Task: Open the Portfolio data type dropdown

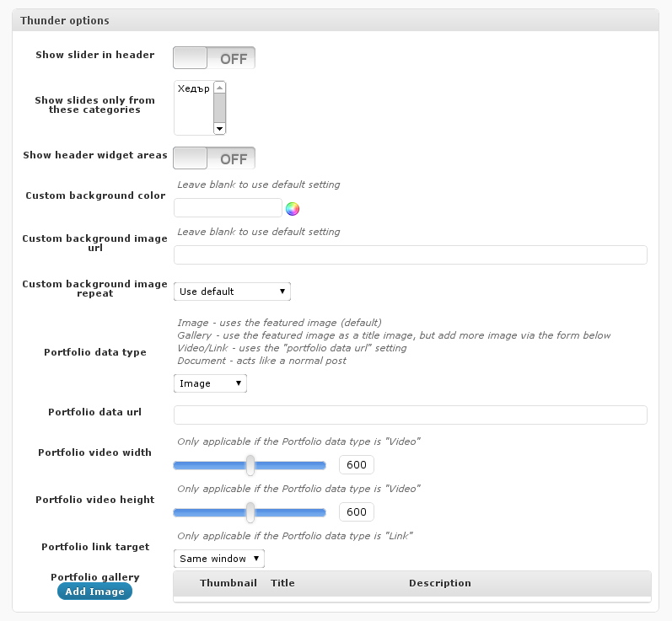Action: [210, 383]
